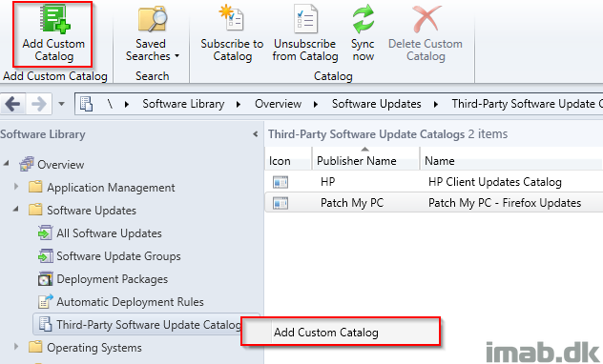Open the navigation history dropdown arrow

61,104
